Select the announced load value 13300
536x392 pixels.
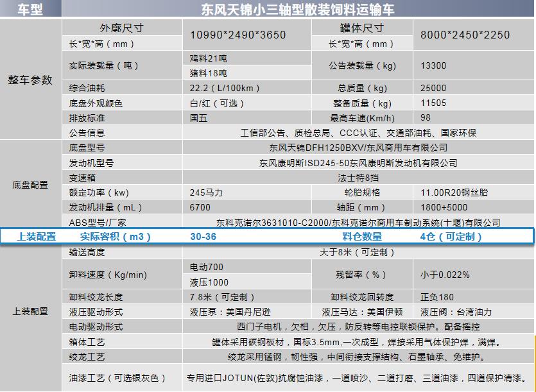click(433, 65)
